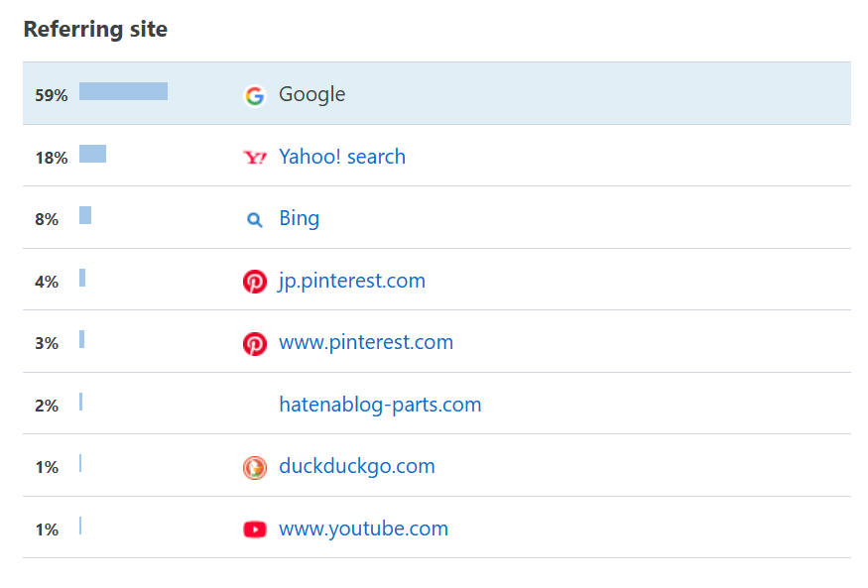Click the 4% bar for jp.pinterest.com
The height and width of the screenshot is (588, 868).
[x=82, y=278]
